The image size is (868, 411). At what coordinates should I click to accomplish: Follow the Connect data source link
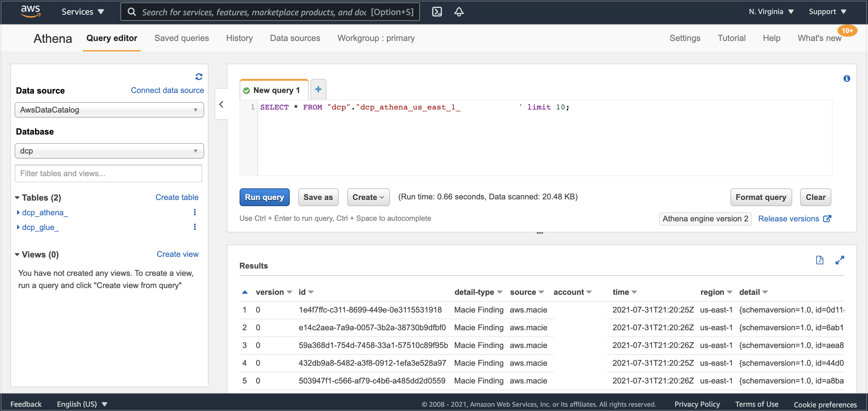(167, 90)
